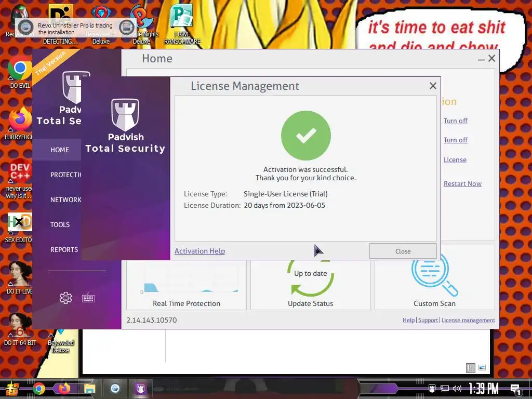Switch background window to details view icon
The image size is (532, 399).
click(x=471, y=368)
